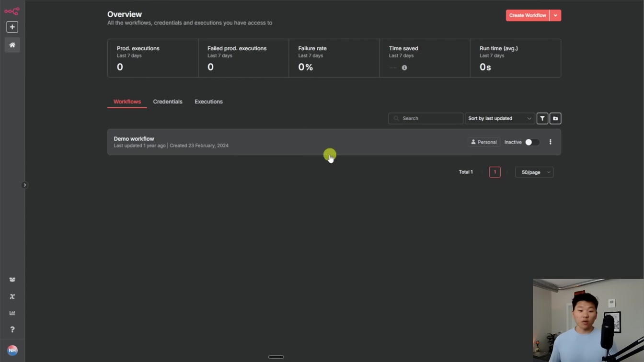Screen dimensions: 644x362
Task: Select the Run time (avg.) card
Action: coord(516,58)
